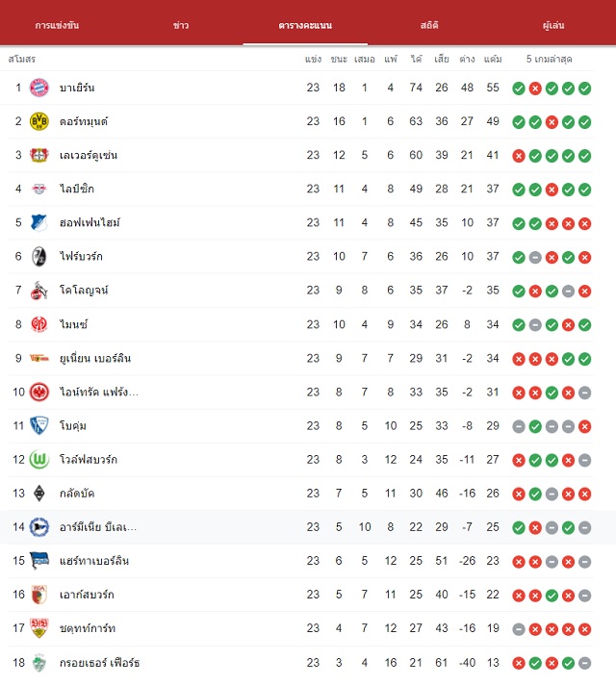Switch to the ข่าว tab
Image resolution: width=616 pixels, height=686 pixels.
click(x=181, y=25)
